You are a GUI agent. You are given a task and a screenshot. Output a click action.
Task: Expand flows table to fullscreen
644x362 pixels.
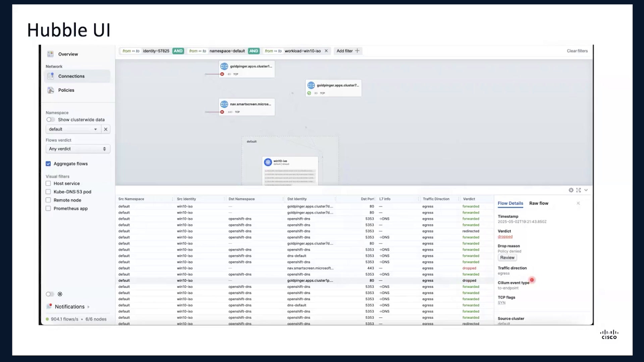coord(579,190)
